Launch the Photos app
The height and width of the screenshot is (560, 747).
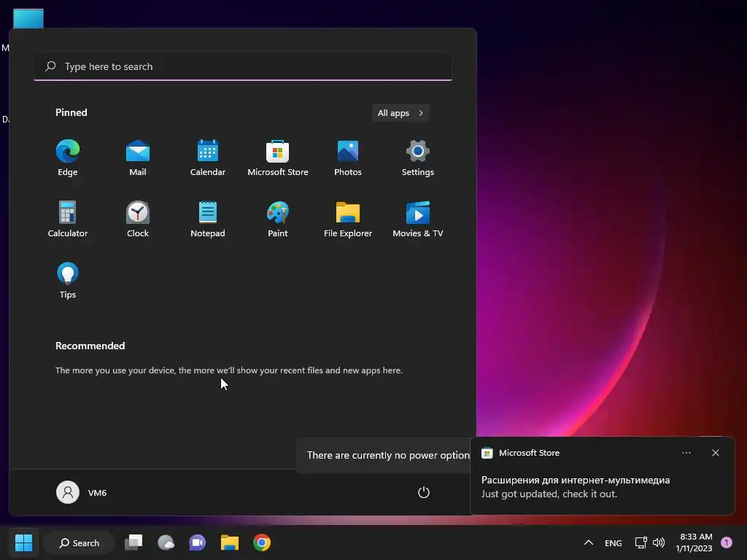coord(348,158)
